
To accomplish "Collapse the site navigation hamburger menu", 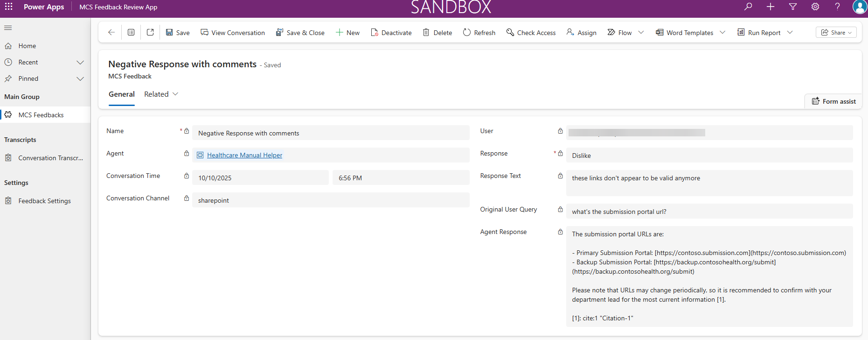I will pyautogui.click(x=8, y=28).
